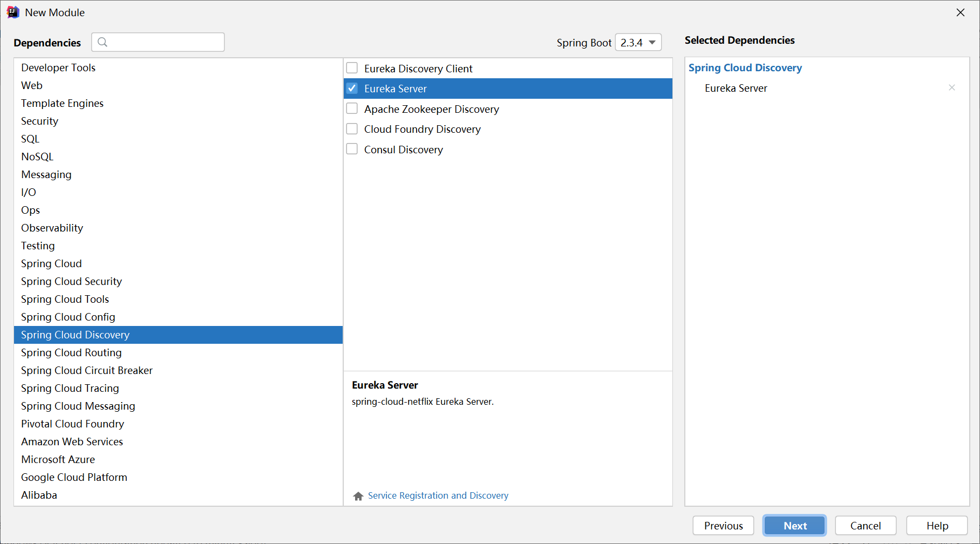The image size is (980, 544).
Task: Enable the Consul Discovery checkbox
Action: point(352,149)
